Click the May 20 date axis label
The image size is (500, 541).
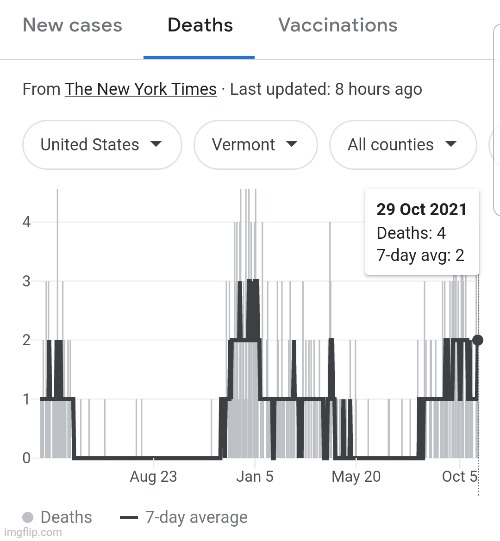[356, 476]
